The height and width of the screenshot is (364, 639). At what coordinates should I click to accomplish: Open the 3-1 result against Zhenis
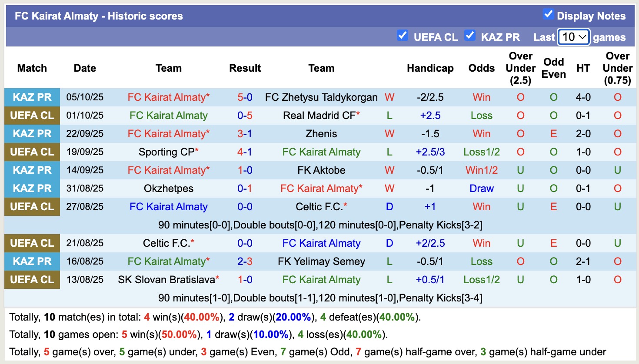tap(245, 134)
